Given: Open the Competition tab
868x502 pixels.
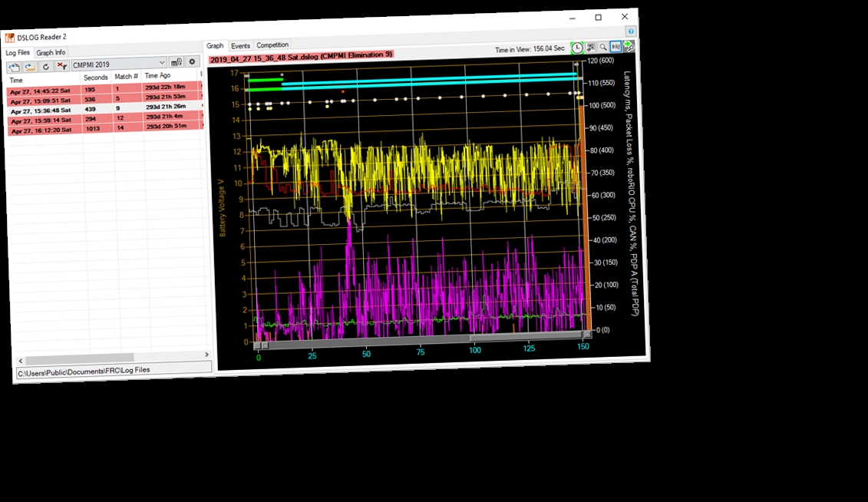Looking at the screenshot, I should coord(272,45).
